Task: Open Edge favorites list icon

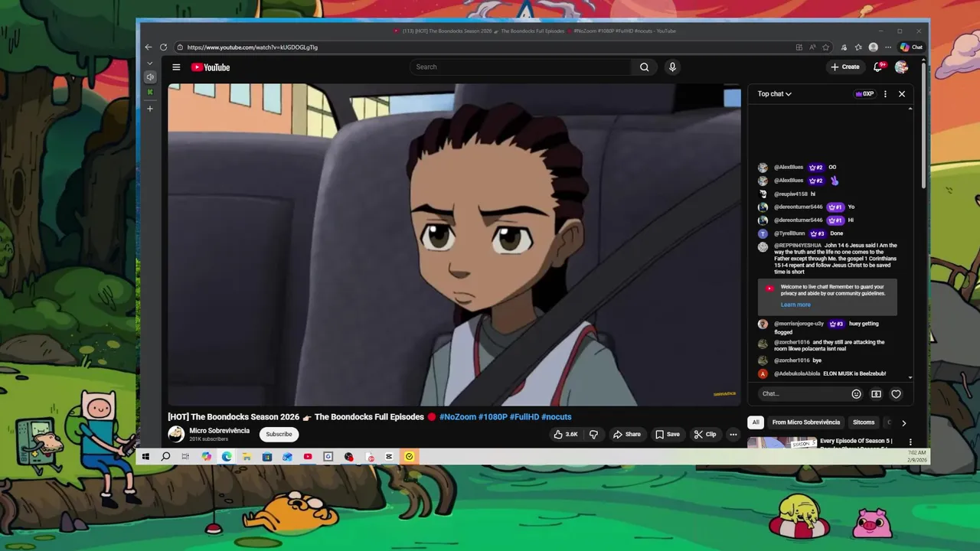Action: (858, 47)
